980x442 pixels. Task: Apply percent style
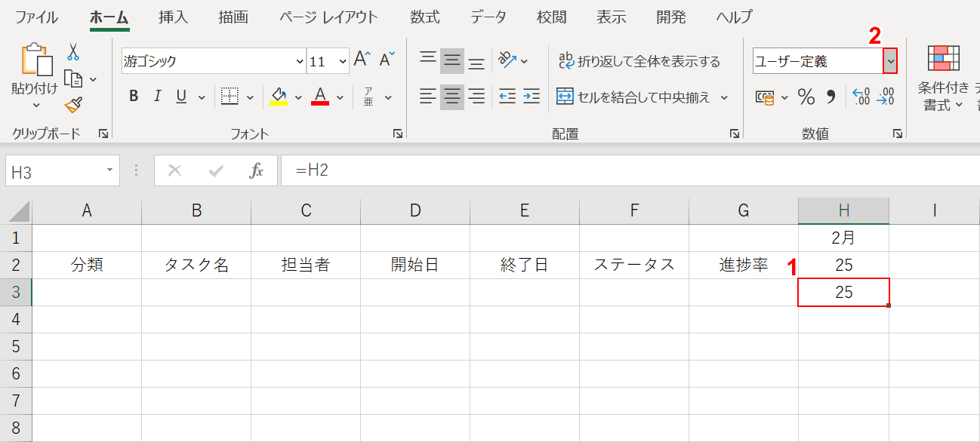point(806,97)
